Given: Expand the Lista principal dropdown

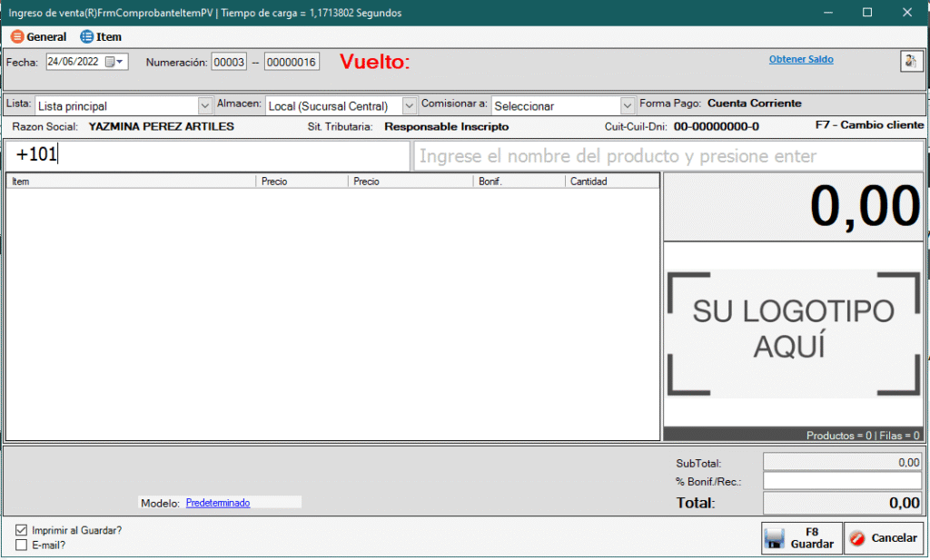Looking at the screenshot, I should click(x=205, y=106).
